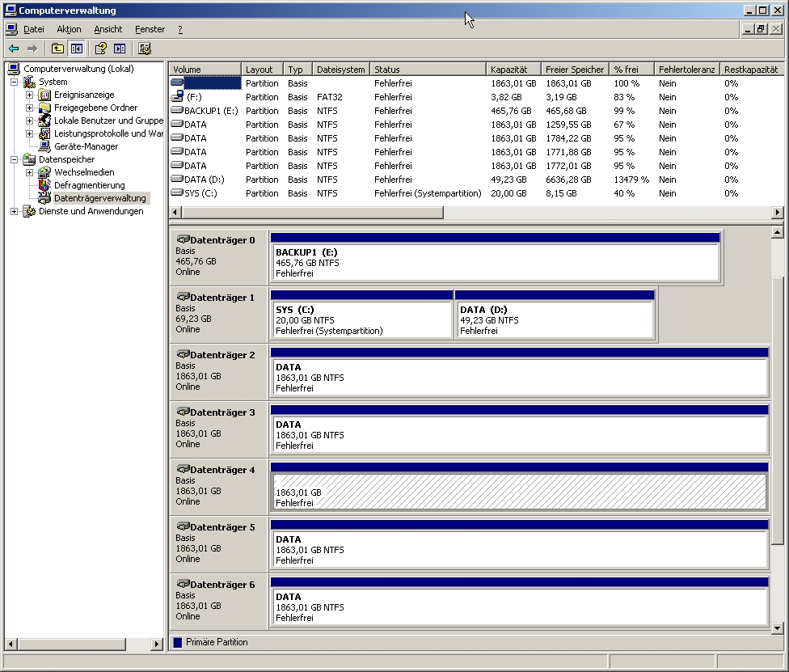Click the Up one level folder icon

point(57,49)
